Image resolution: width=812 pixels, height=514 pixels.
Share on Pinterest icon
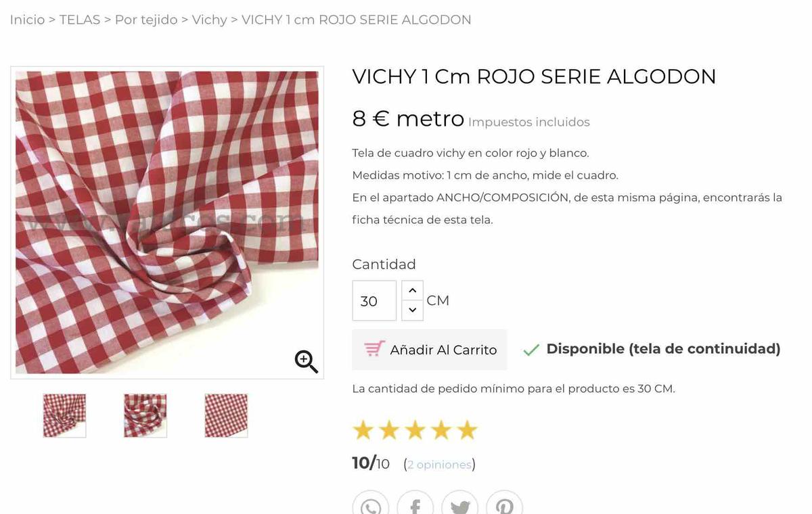coord(504,506)
